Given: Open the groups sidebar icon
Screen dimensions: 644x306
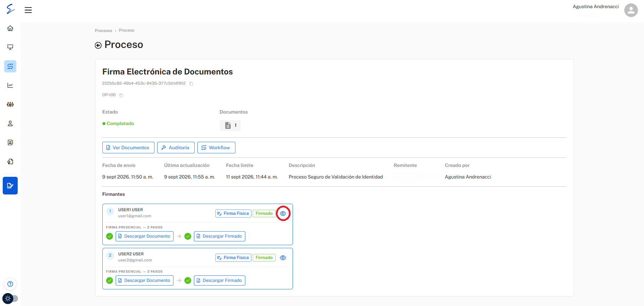Looking at the screenshot, I should click(x=10, y=104).
